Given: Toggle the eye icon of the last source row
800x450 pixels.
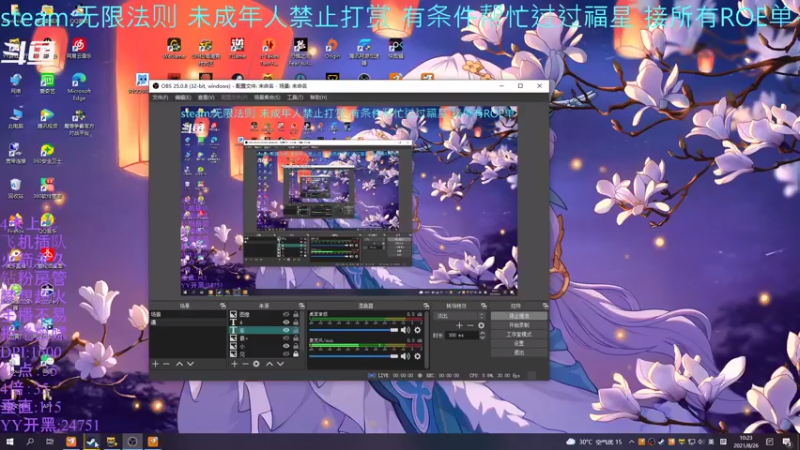Looking at the screenshot, I should [x=286, y=354].
